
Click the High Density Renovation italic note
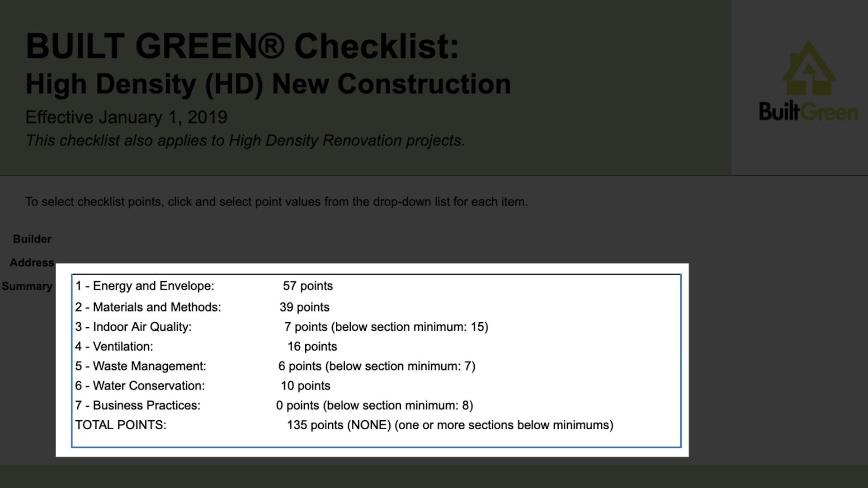pyautogui.click(x=245, y=141)
